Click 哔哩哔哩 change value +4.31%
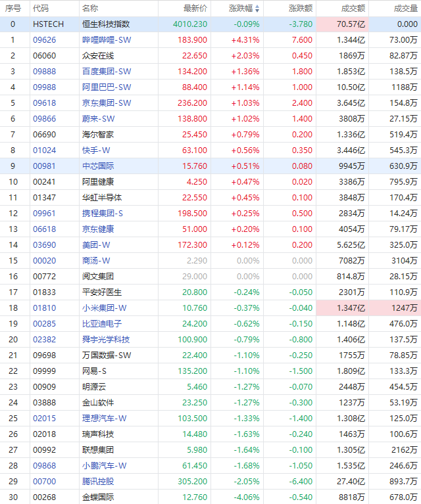 [245, 40]
